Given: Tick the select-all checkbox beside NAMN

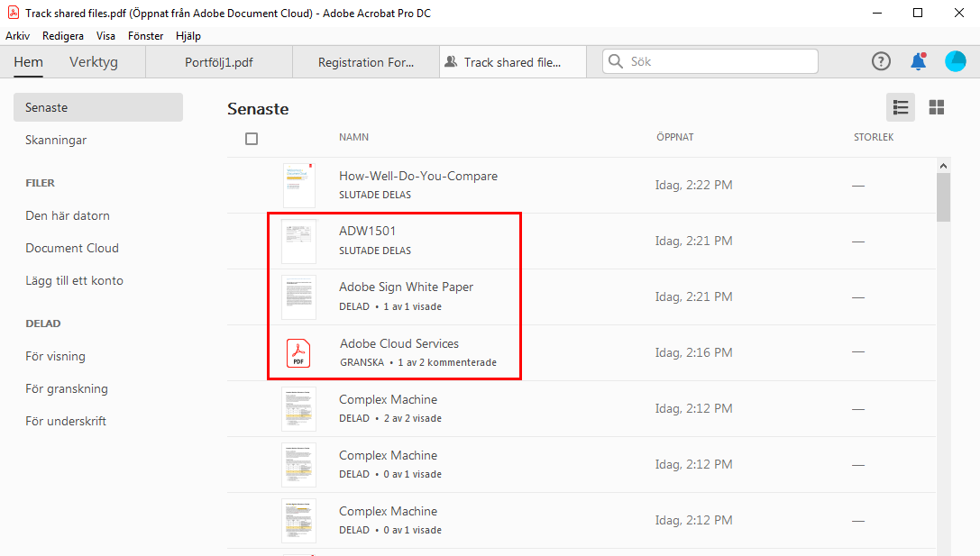Looking at the screenshot, I should 252,139.
